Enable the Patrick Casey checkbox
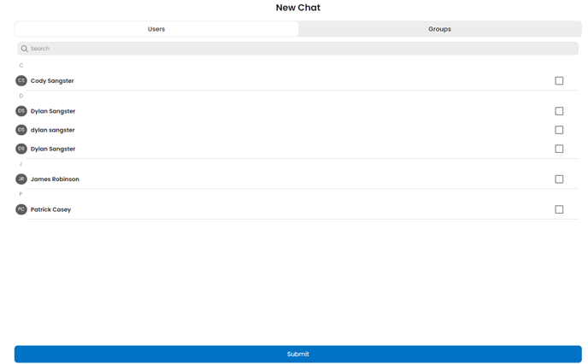 click(x=559, y=209)
